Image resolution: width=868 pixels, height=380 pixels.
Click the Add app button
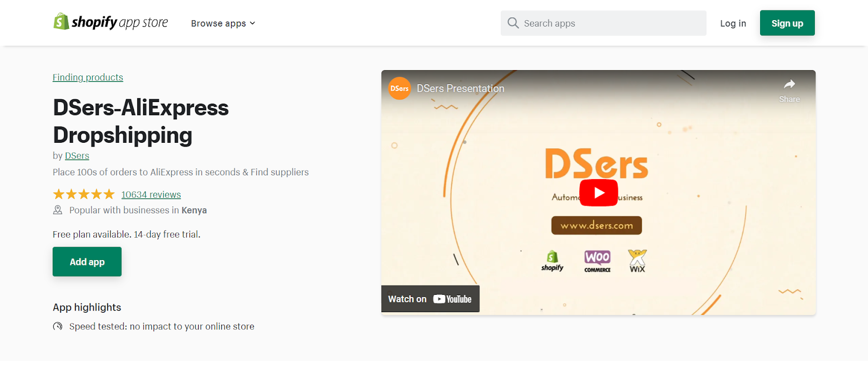(87, 262)
